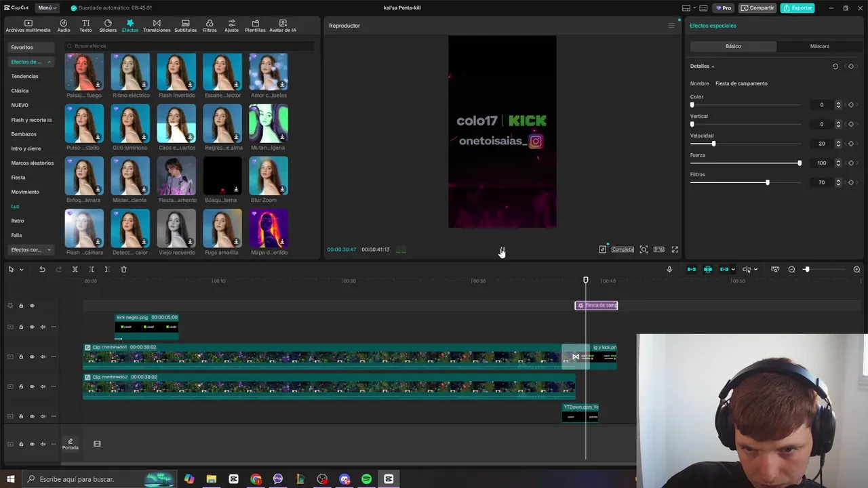Open the Stickers tab
Image resolution: width=868 pixels, height=488 pixels.
tap(108, 26)
